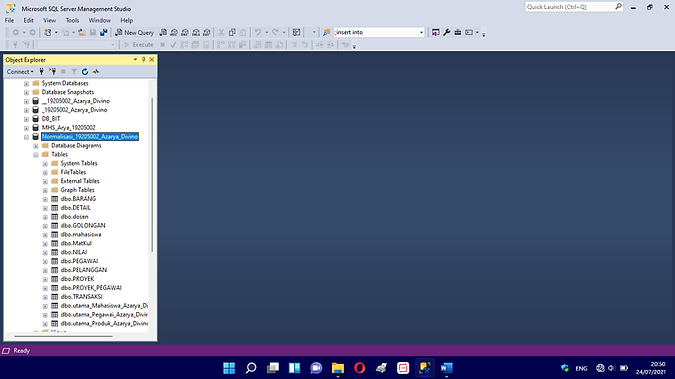This screenshot has width=675, height=379.
Task: Click the Save All toolbar icon
Action: click(x=103, y=32)
